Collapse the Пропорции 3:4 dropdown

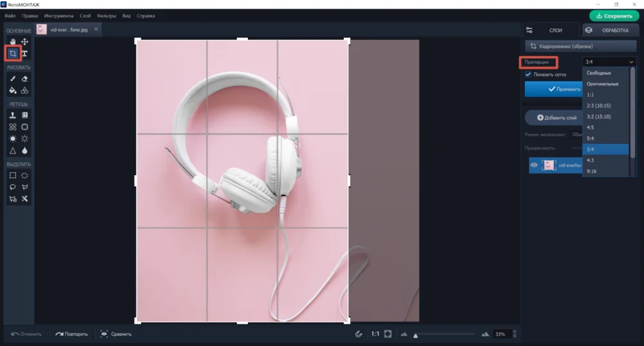(x=609, y=62)
